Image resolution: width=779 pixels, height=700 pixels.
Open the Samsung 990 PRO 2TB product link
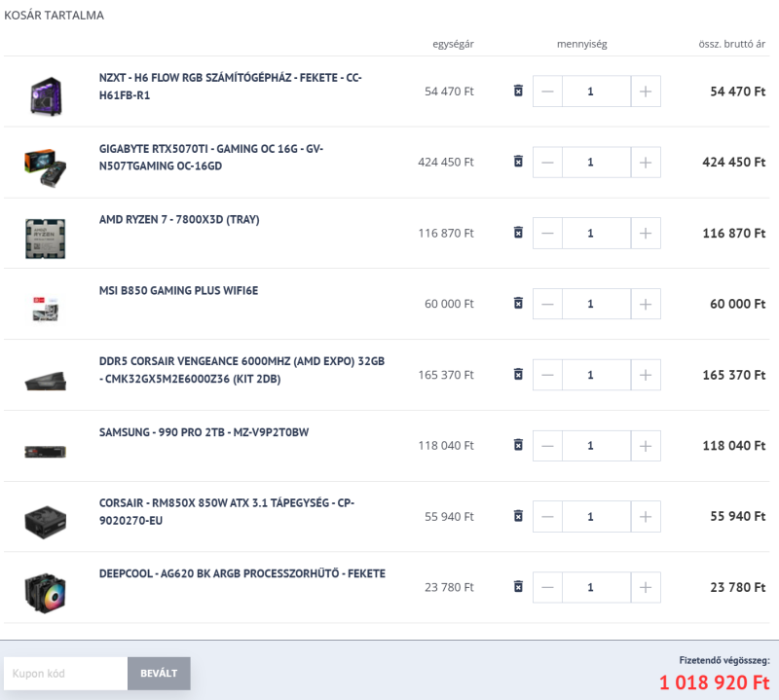204,432
